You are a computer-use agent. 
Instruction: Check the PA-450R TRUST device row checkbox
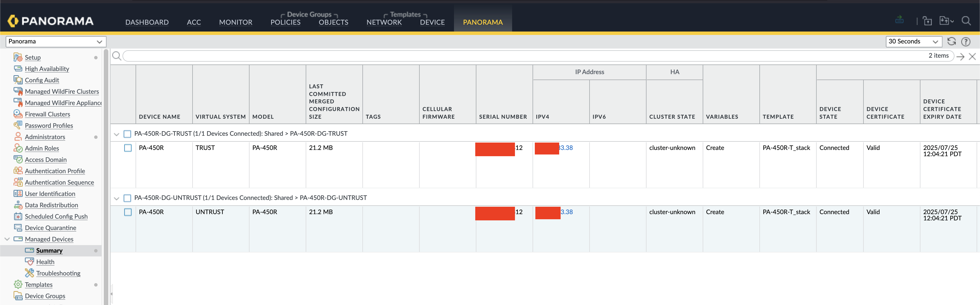pyautogui.click(x=128, y=148)
